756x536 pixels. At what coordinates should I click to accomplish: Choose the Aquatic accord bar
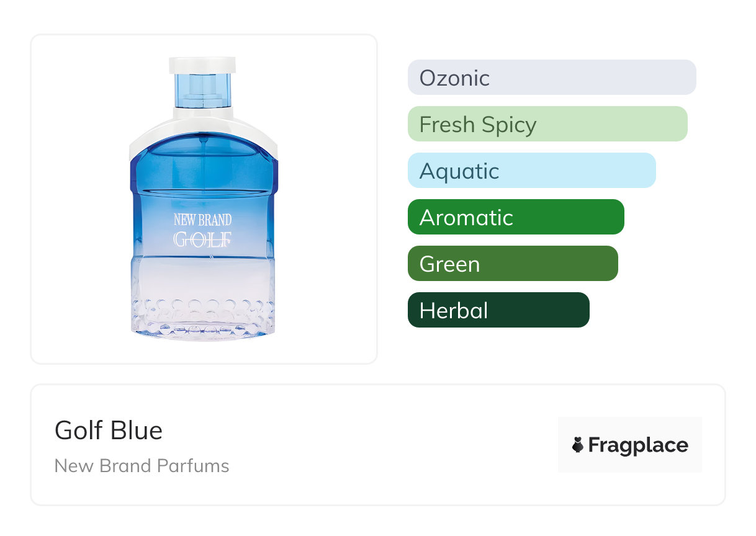[531, 171]
